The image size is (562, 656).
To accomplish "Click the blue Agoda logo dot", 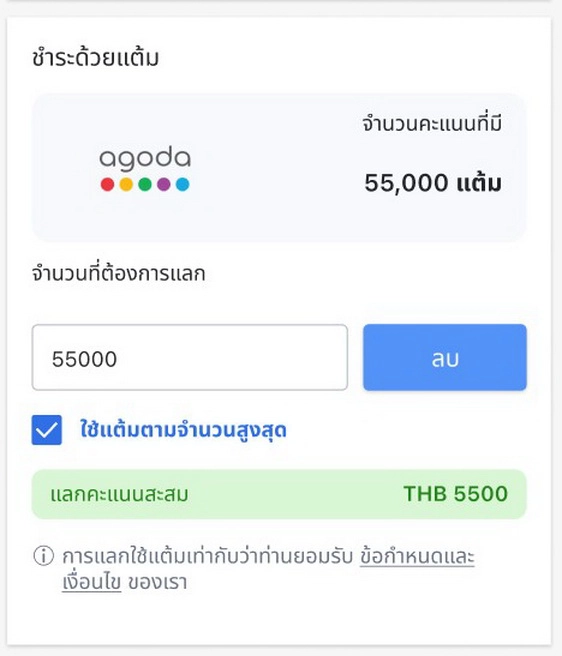I will 182,184.
